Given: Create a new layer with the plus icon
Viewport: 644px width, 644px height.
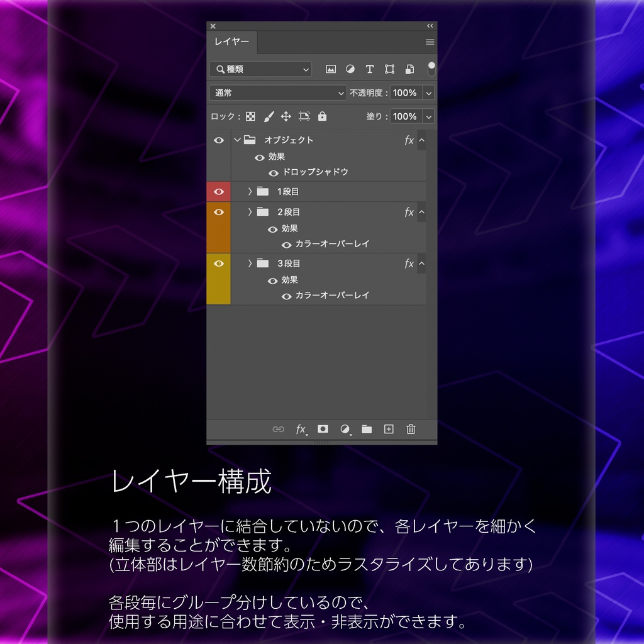Looking at the screenshot, I should click(x=389, y=430).
